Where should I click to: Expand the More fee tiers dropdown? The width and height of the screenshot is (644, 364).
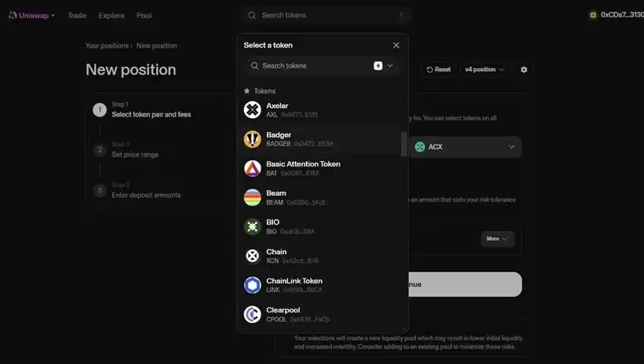tap(498, 238)
